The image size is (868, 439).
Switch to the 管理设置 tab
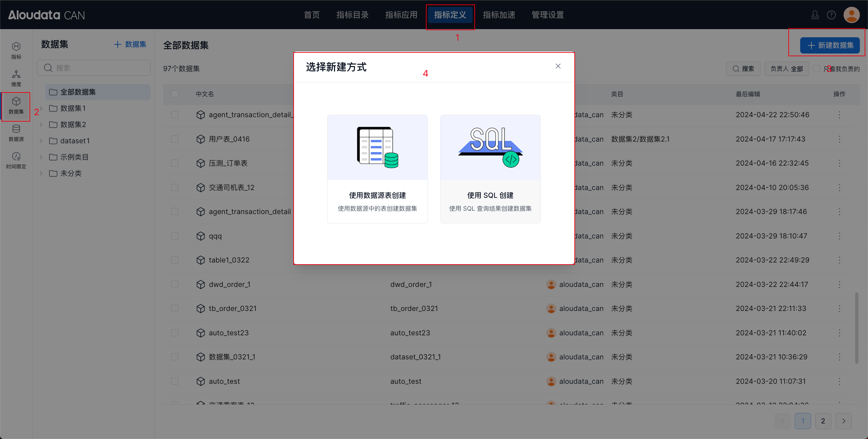(548, 15)
